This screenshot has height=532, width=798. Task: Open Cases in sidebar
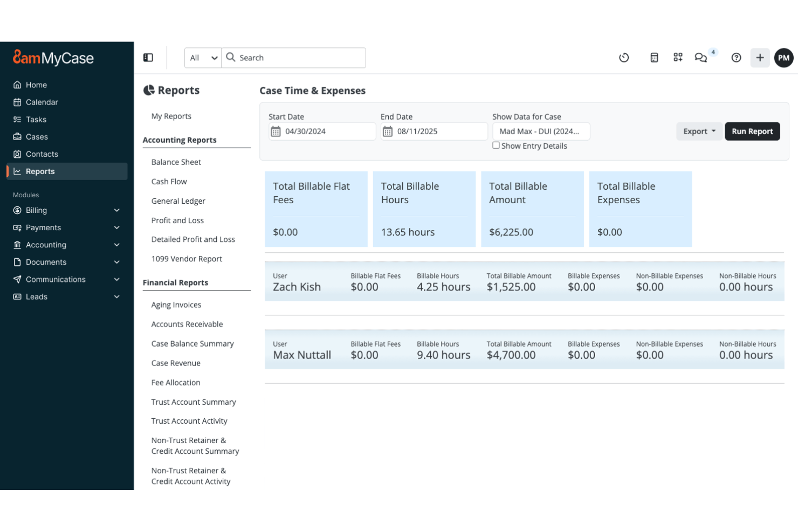pyautogui.click(x=67, y=136)
